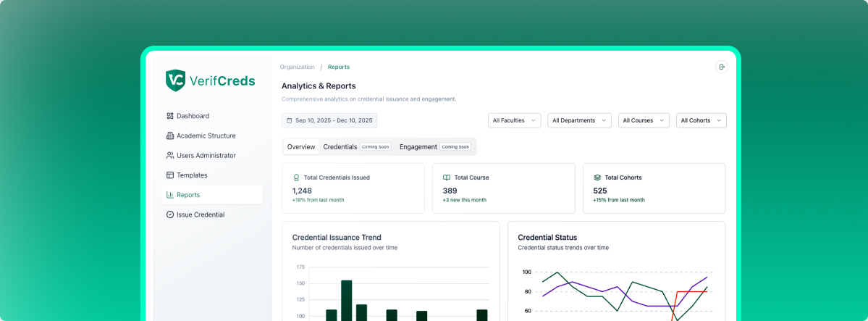Click the Analytics & Reports heading
868x321 pixels.
319,86
